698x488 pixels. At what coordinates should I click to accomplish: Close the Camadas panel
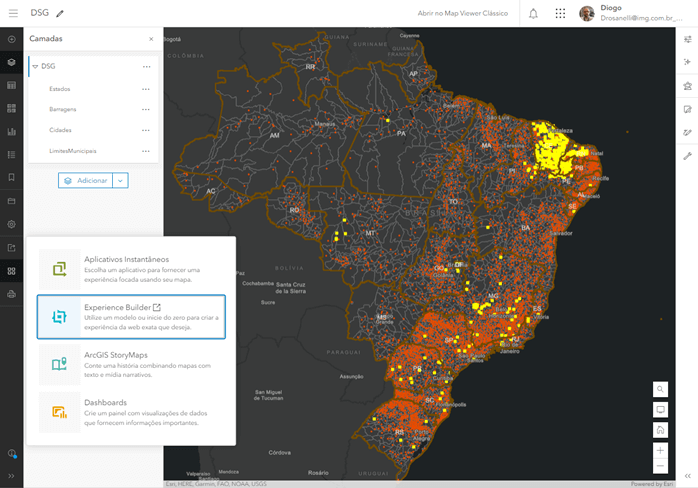pyautogui.click(x=151, y=39)
